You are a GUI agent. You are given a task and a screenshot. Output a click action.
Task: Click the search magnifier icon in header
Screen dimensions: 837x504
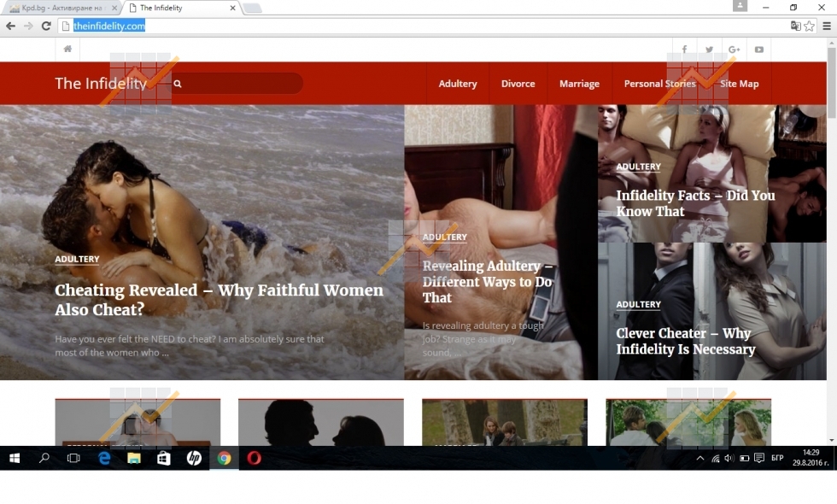[178, 84]
